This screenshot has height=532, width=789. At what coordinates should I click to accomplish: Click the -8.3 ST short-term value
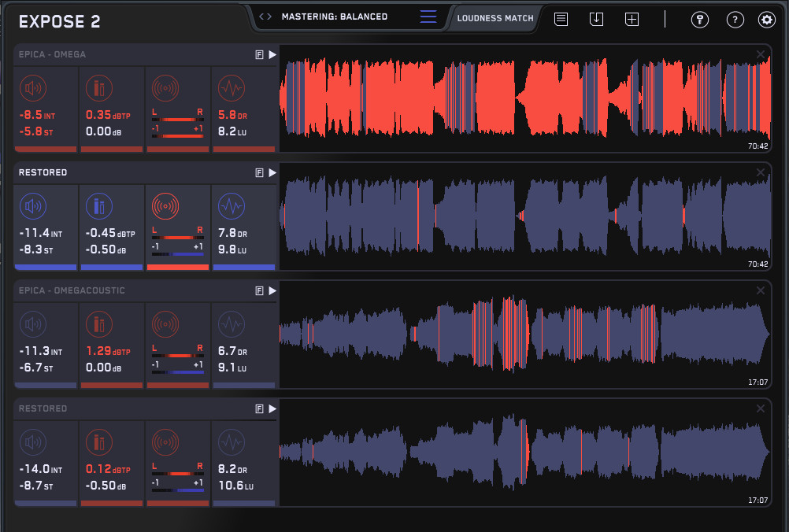(36, 250)
